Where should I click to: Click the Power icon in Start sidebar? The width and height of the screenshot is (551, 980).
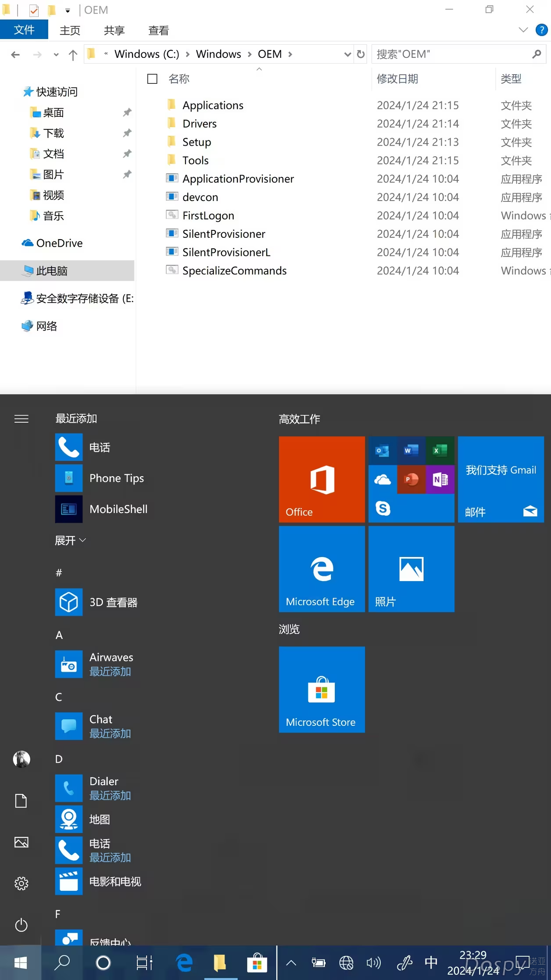[x=21, y=925]
